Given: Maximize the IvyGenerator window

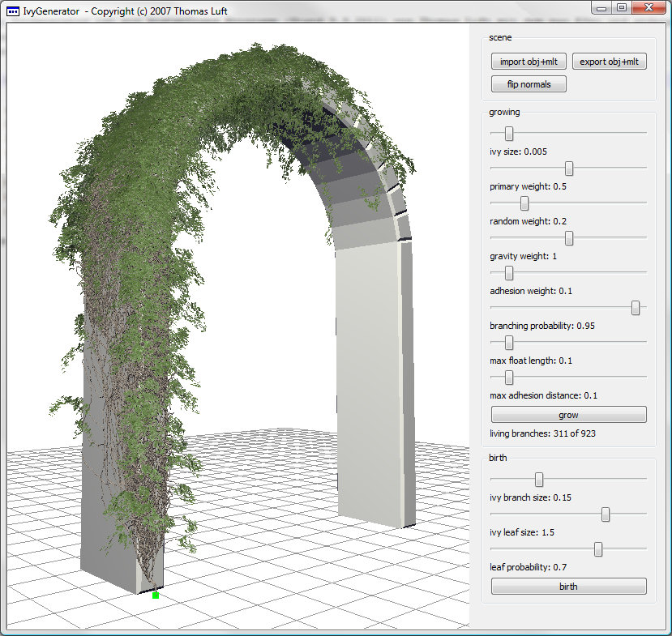Looking at the screenshot, I should [622, 7].
